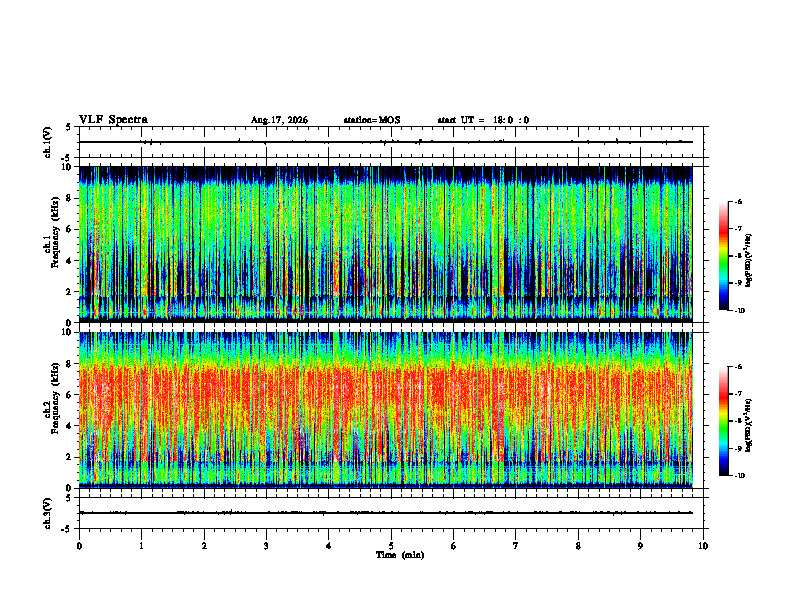Click the 'ch.3(V)' axis label at bottom
Viewport: 792px width, 612px height.
(x=48, y=513)
